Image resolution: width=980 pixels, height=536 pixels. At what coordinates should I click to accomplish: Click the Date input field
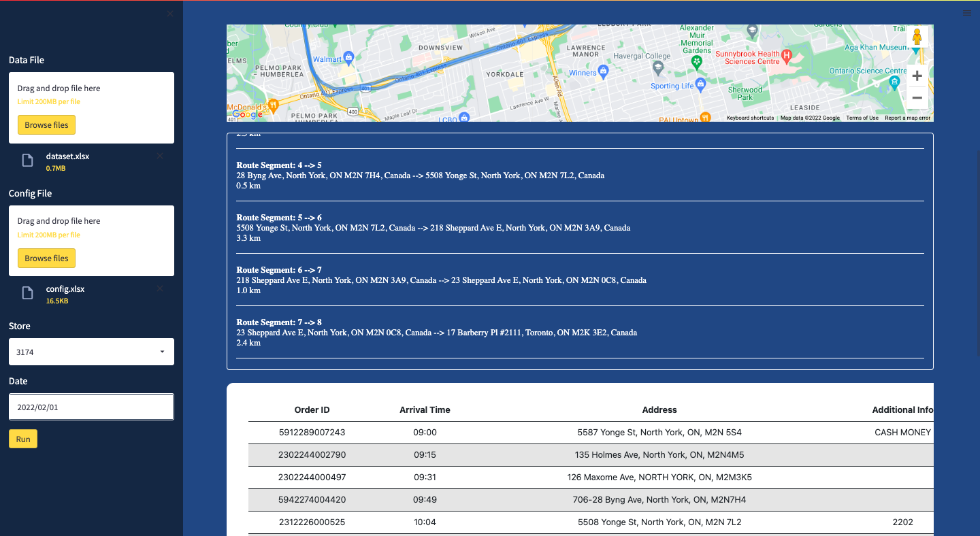91,406
